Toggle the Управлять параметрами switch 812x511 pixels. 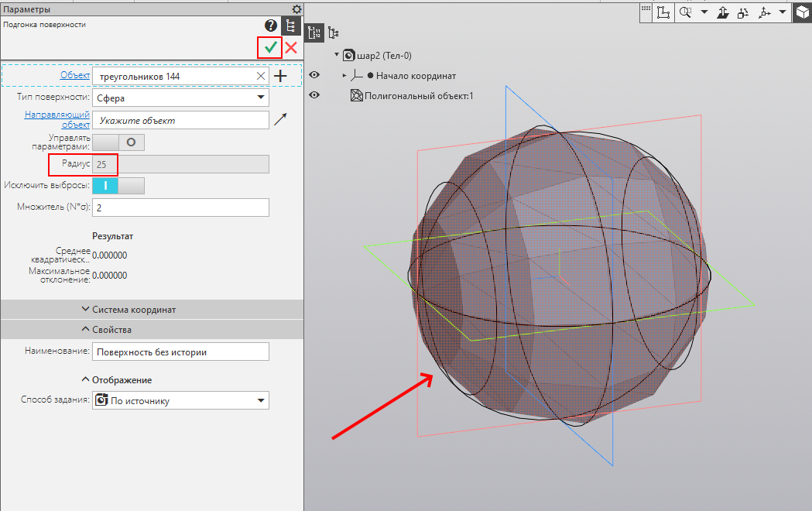click(118, 142)
